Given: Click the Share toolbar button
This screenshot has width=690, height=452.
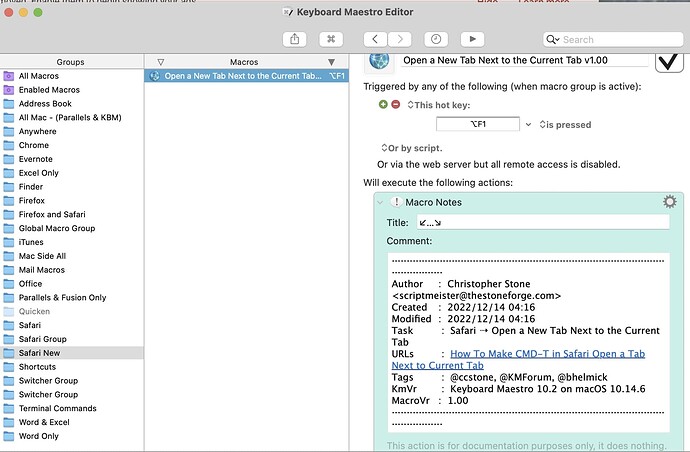Looking at the screenshot, I should [x=296, y=39].
